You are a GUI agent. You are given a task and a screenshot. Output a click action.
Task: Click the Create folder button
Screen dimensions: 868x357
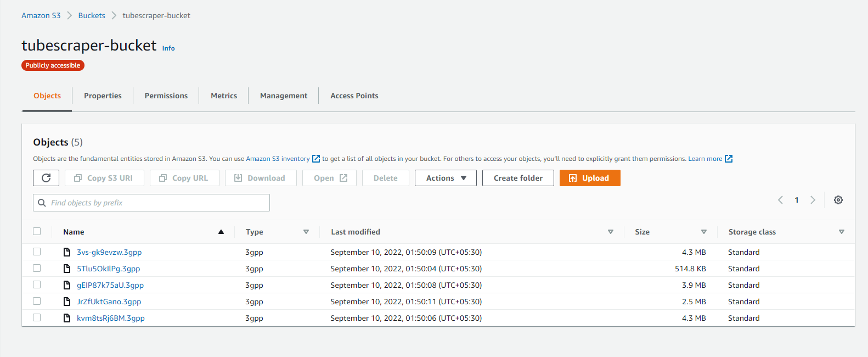click(518, 178)
